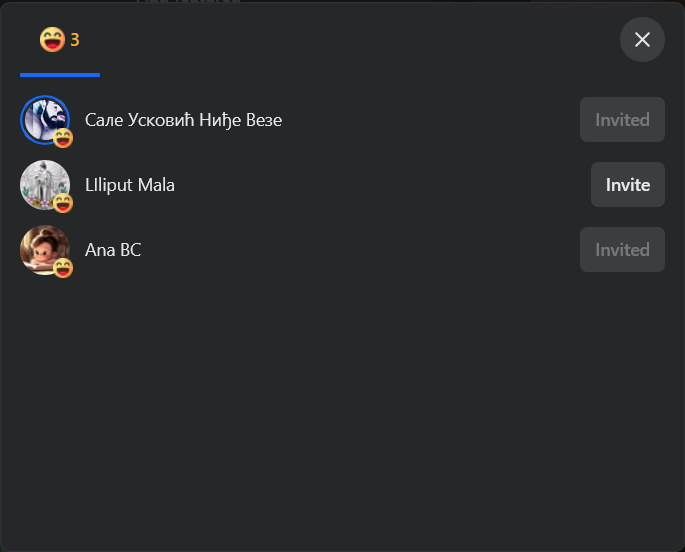685x552 pixels.
Task: Click the letters BC in third name
Action: [x=131, y=250]
